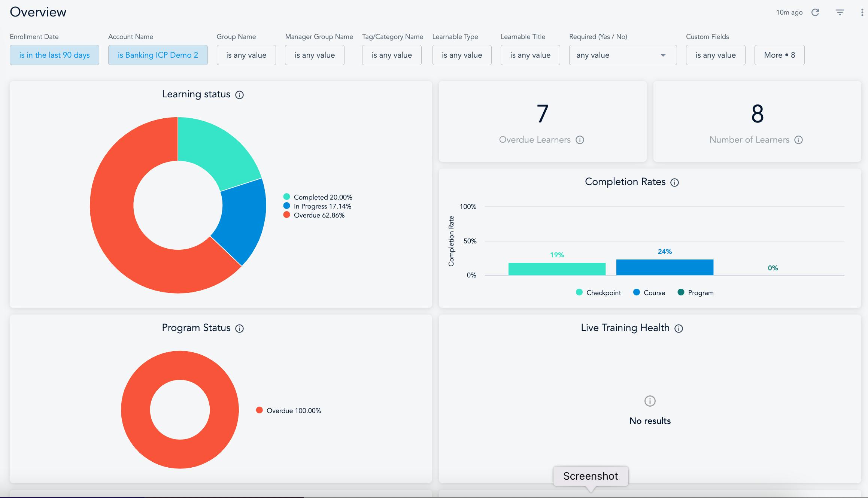This screenshot has width=868, height=498.
Task: Click info icon next to Completion Rates
Action: pyautogui.click(x=674, y=182)
